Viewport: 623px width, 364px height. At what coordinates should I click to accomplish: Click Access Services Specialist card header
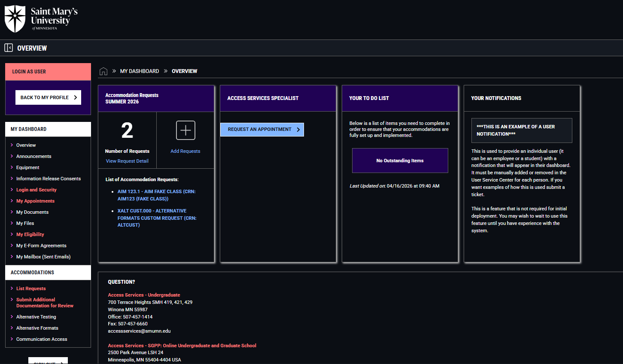(278, 98)
